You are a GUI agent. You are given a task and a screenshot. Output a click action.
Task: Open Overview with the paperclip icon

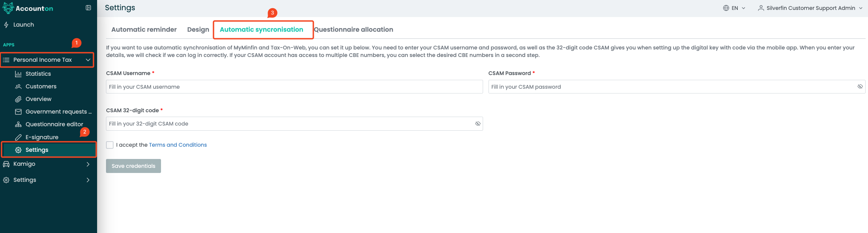point(18,99)
